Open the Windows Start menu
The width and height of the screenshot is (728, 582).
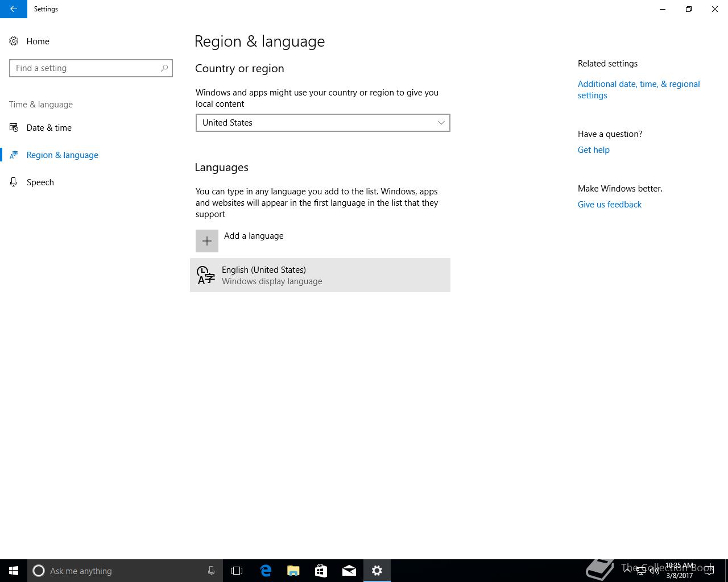(x=14, y=571)
